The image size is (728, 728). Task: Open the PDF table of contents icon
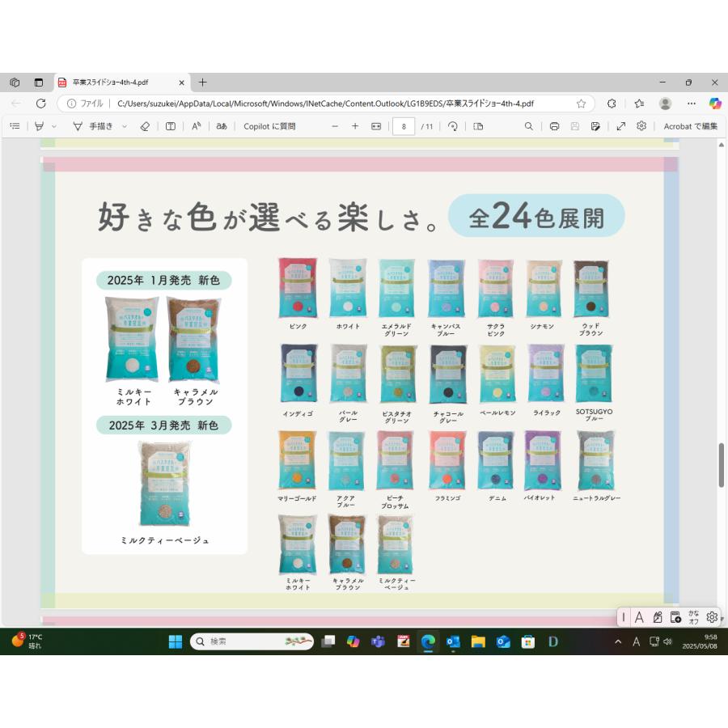tap(15, 126)
